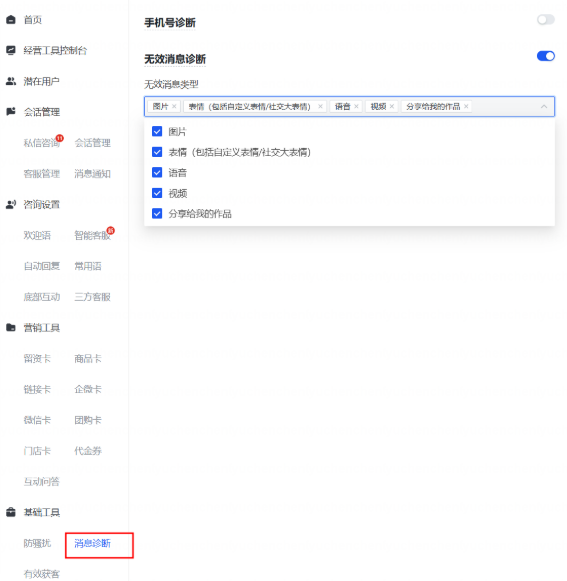The height and width of the screenshot is (581, 567).
Task: Uncheck the 语音 checkbox
Action: click(157, 172)
